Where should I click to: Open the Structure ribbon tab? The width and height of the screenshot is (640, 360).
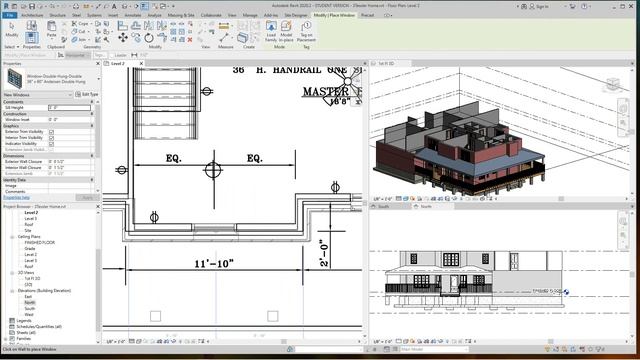[58, 15]
